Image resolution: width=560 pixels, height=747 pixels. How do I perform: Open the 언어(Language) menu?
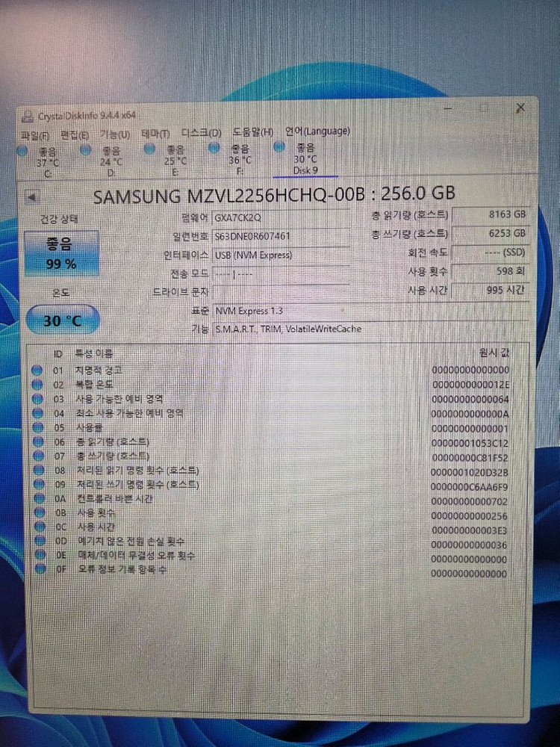tap(317, 131)
